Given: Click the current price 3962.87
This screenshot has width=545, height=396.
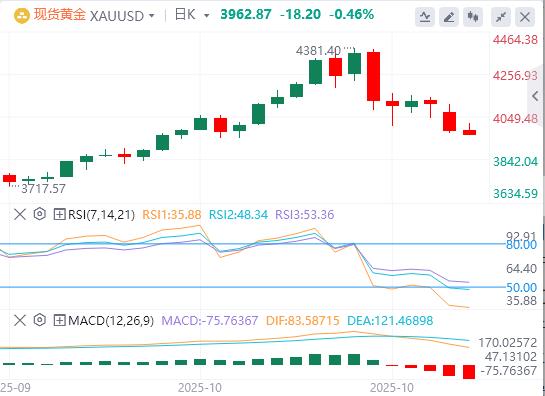Looking at the screenshot, I should coord(246,15).
